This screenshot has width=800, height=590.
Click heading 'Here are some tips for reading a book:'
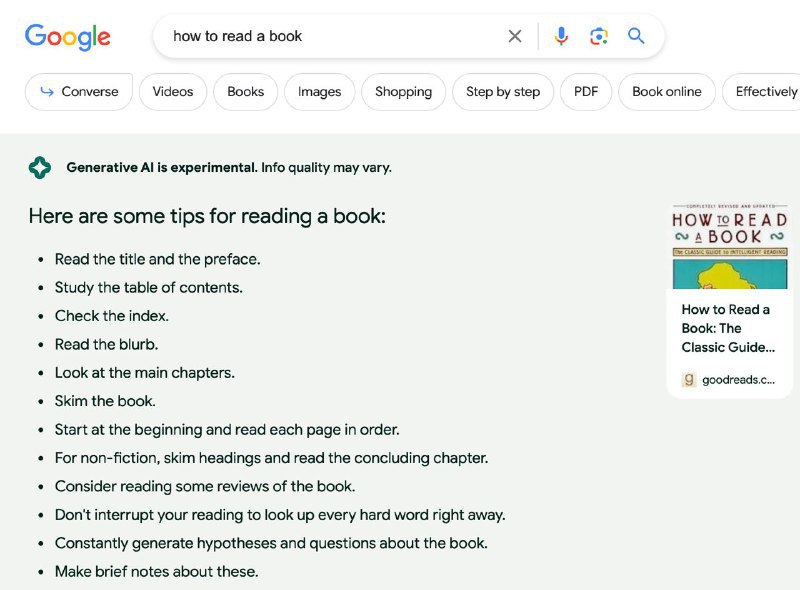[x=207, y=216]
